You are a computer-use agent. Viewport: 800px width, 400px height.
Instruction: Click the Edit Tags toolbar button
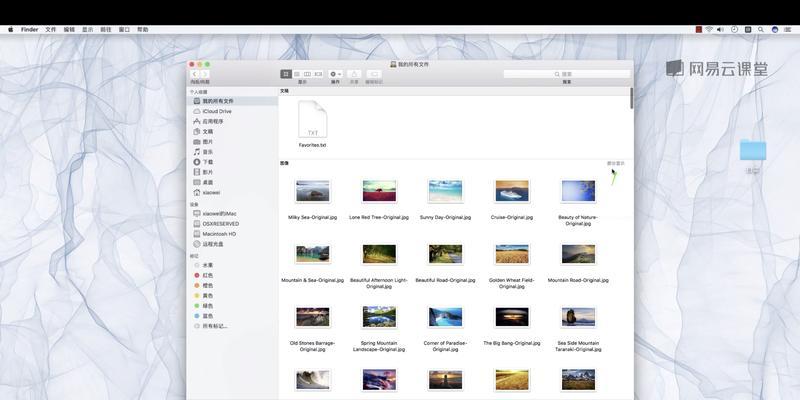(x=373, y=74)
